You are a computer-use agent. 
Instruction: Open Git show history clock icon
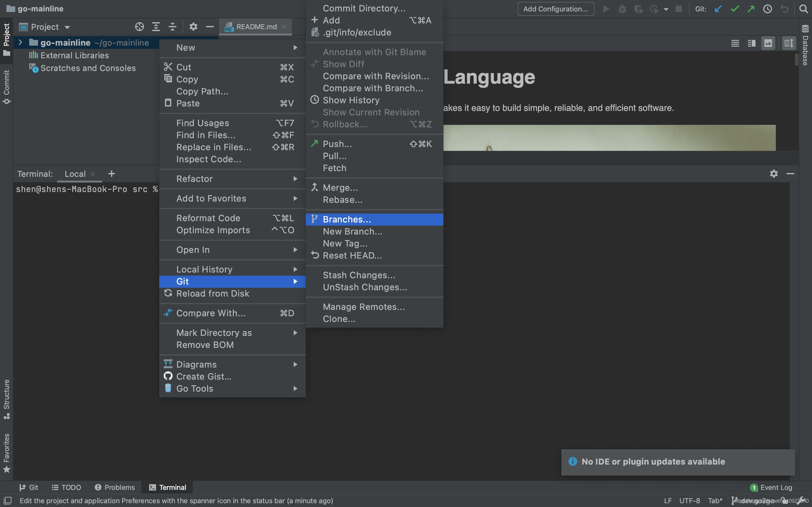pyautogui.click(x=767, y=9)
